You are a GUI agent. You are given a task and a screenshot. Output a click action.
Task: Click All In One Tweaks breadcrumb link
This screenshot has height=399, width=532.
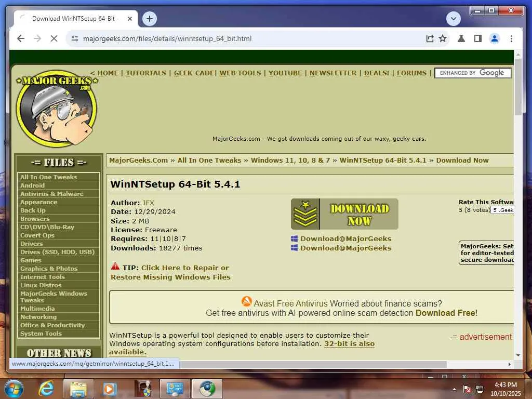click(209, 160)
